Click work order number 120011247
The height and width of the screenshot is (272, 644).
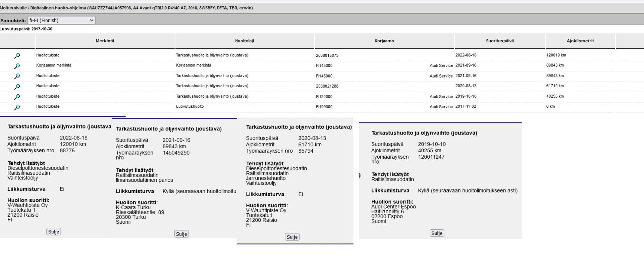tap(431, 157)
